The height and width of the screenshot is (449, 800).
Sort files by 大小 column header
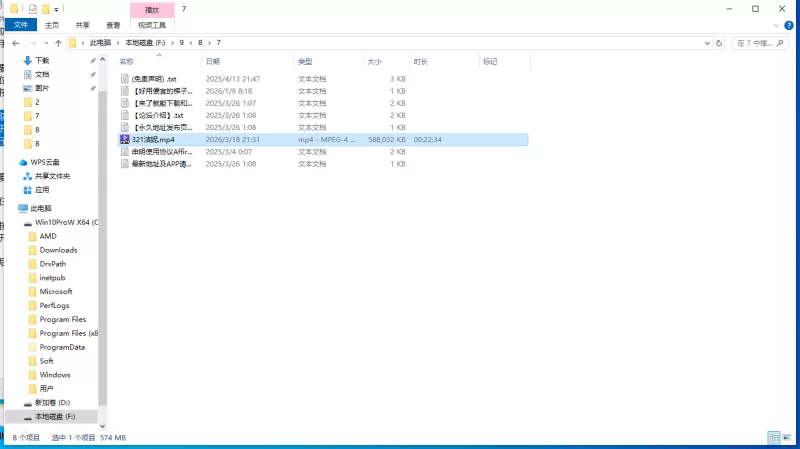click(374, 61)
